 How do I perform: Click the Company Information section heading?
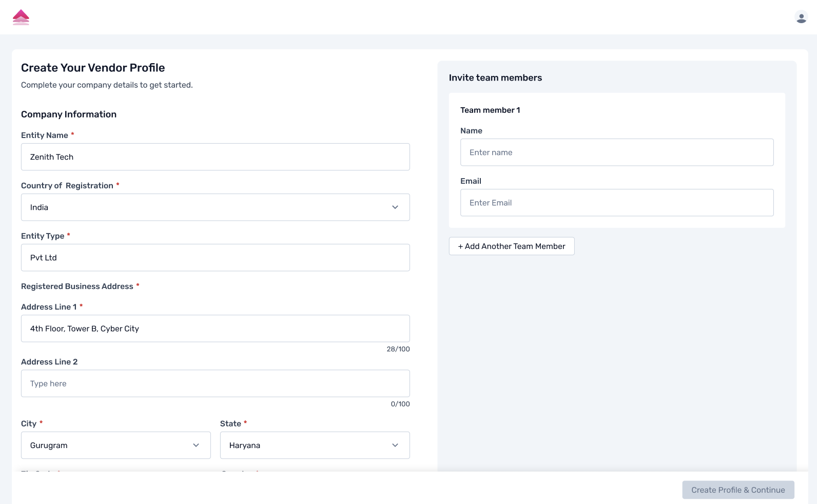(x=69, y=114)
